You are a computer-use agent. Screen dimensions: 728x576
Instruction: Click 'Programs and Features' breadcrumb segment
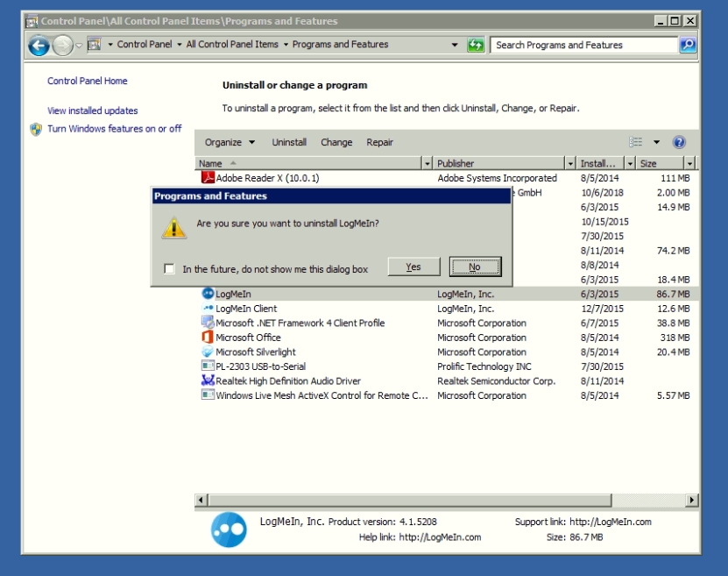(340, 44)
